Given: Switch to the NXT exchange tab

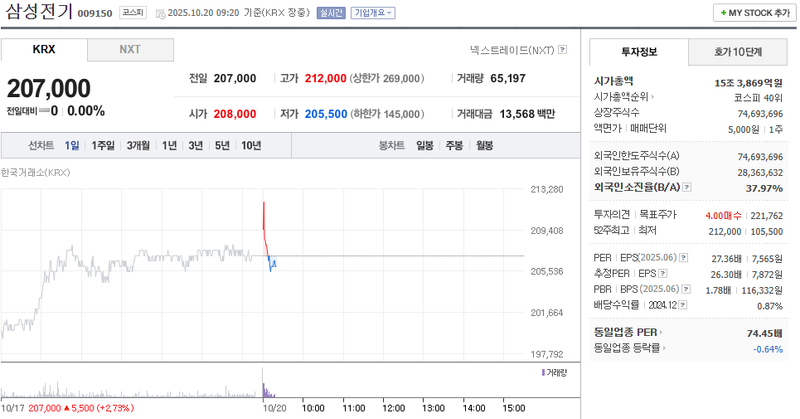Looking at the screenshot, I should click(130, 49).
